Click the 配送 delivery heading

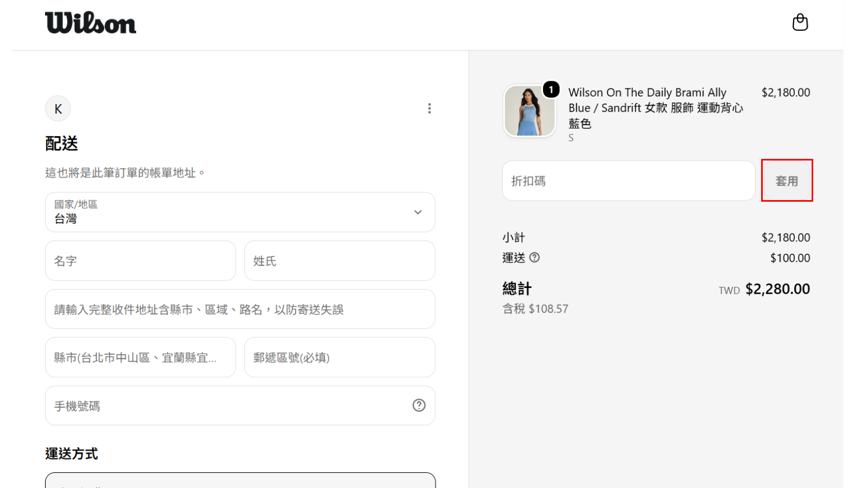(x=62, y=144)
